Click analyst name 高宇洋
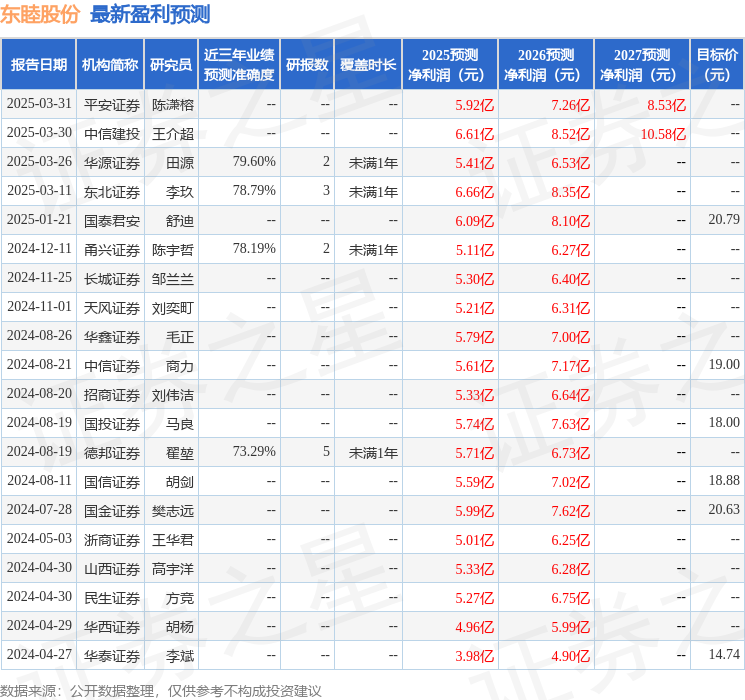 pos(173,569)
